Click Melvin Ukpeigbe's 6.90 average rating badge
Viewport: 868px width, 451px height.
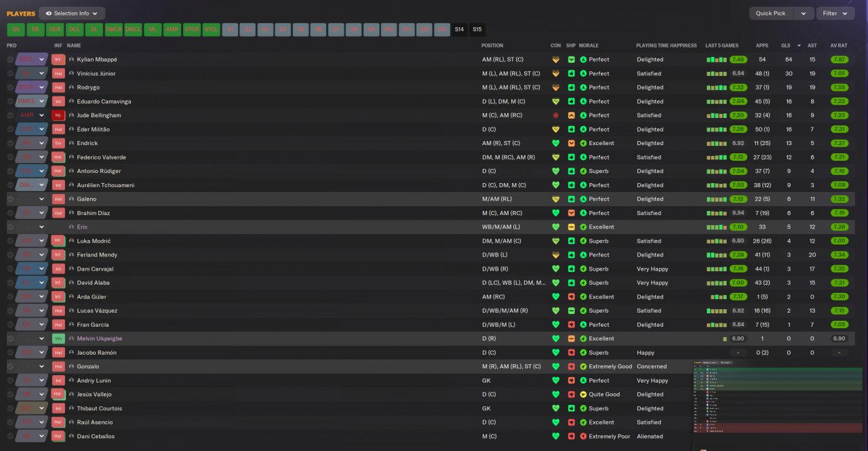point(839,338)
